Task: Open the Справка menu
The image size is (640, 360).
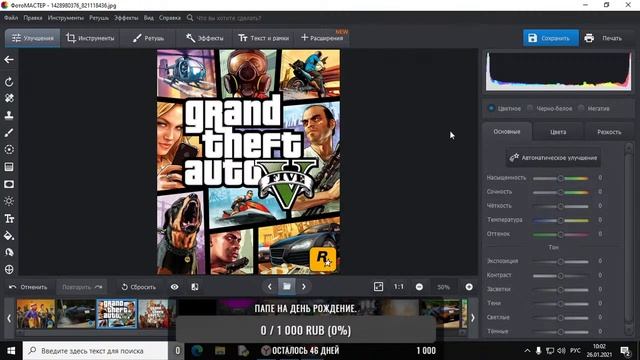Action: coord(170,18)
